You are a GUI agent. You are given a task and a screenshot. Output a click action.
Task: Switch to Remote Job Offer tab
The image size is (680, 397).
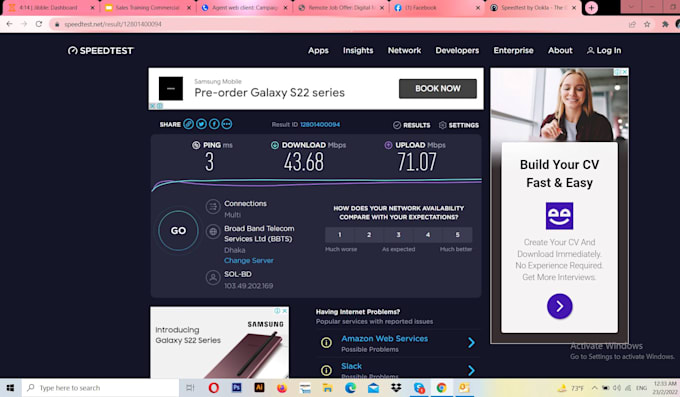[340, 8]
